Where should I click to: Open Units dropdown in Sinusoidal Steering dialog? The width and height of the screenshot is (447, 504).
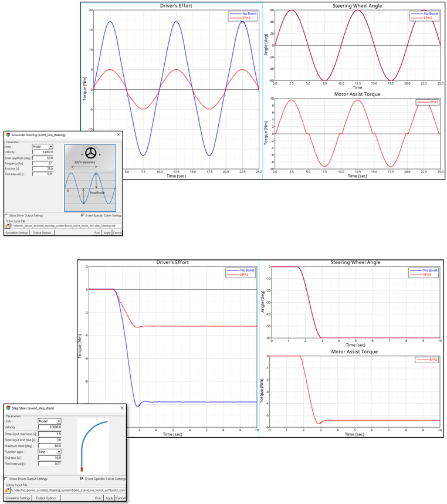[43, 147]
